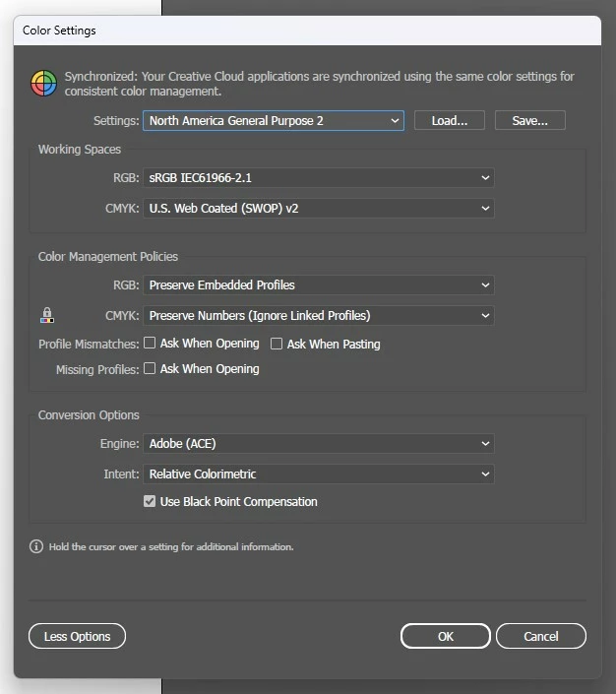
Task: Click the synchronized color wheel icon
Action: [43, 84]
